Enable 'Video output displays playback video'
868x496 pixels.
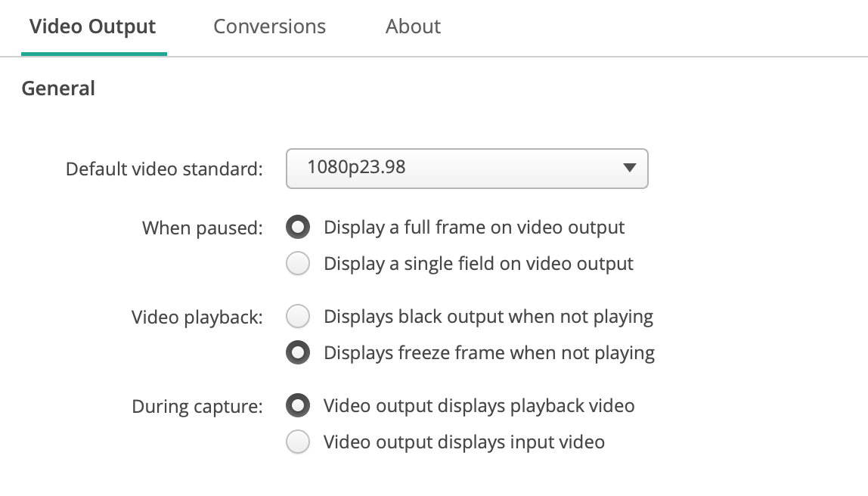(x=298, y=405)
